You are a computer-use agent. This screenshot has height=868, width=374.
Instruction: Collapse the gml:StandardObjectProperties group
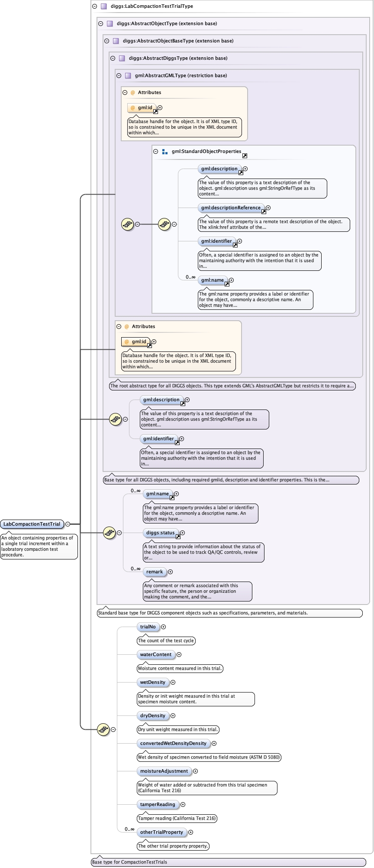click(155, 152)
